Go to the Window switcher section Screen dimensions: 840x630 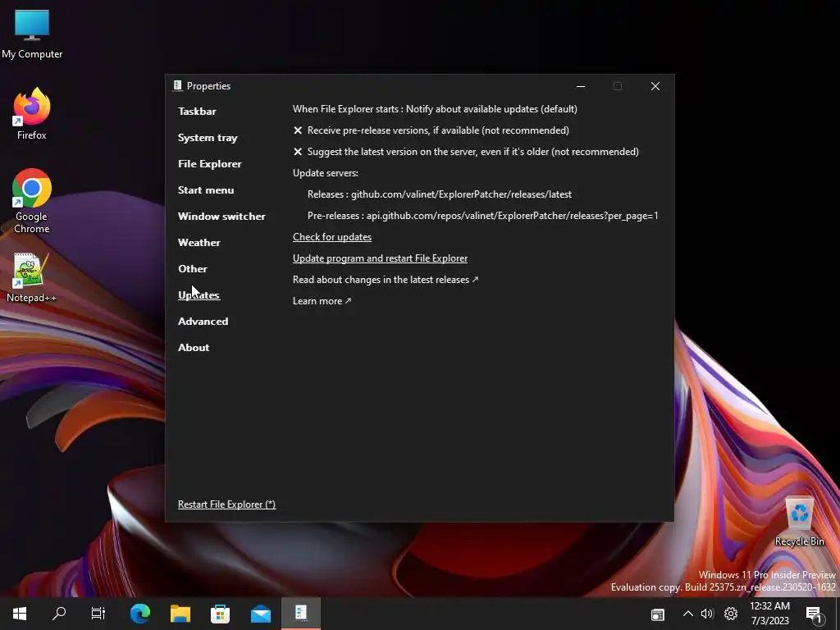coord(221,217)
